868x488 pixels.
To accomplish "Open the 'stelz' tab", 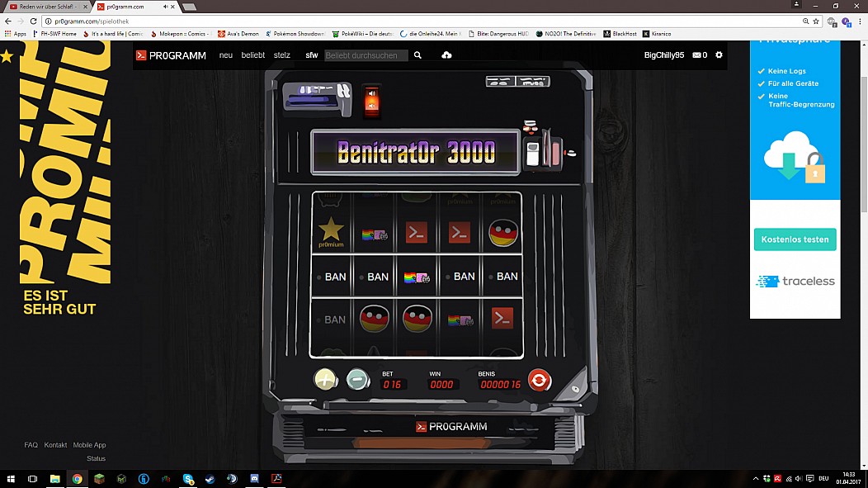I will pyautogui.click(x=281, y=55).
